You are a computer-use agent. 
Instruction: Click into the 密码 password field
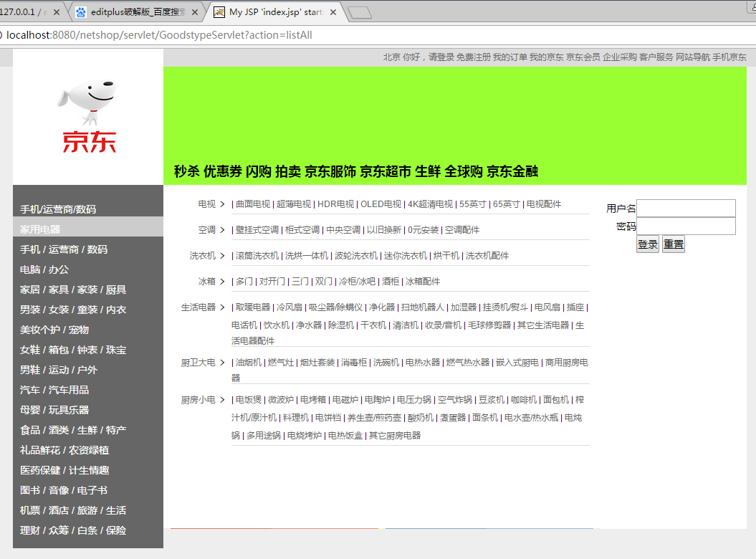click(x=686, y=226)
